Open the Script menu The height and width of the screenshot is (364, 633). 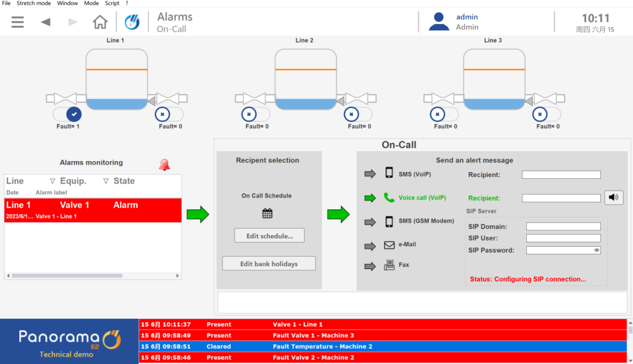tap(112, 4)
